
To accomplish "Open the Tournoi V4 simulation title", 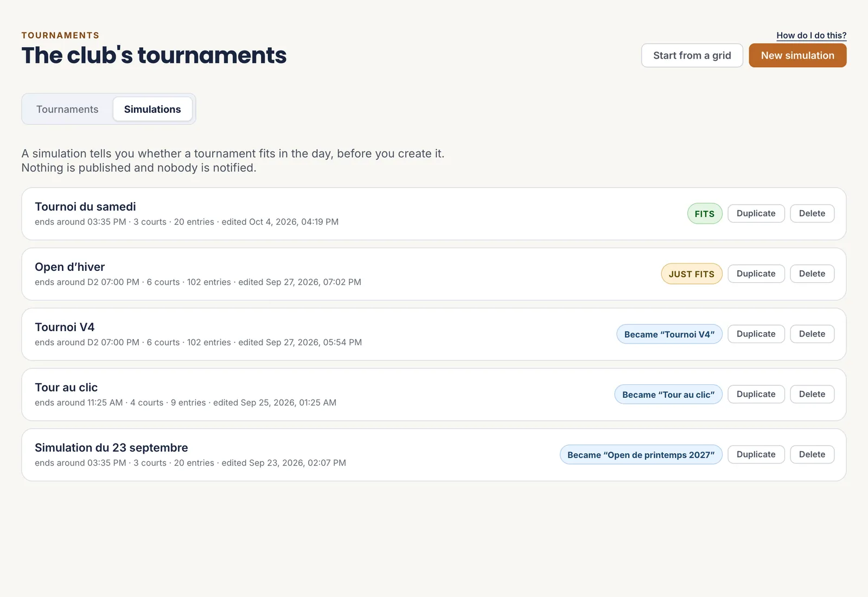I will [65, 327].
